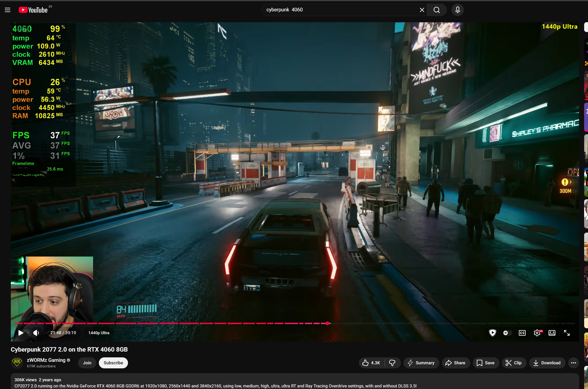Click the Join membership button
The height and width of the screenshot is (389, 588).
87,363
